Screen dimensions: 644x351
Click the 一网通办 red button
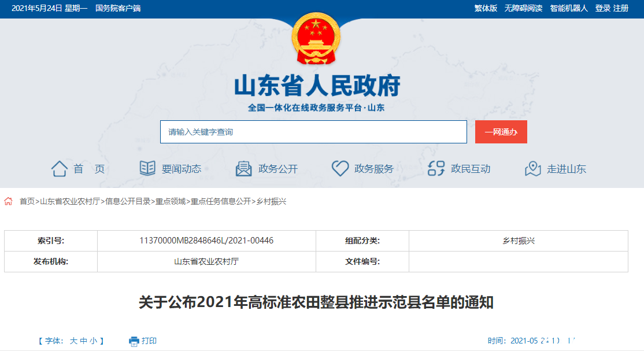coord(501,132)
